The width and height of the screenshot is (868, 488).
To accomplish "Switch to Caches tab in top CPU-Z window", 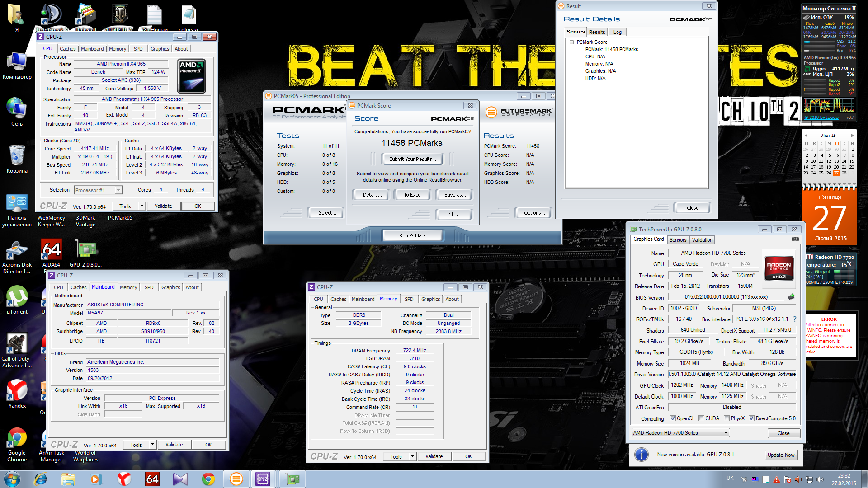I will point(68,49).
